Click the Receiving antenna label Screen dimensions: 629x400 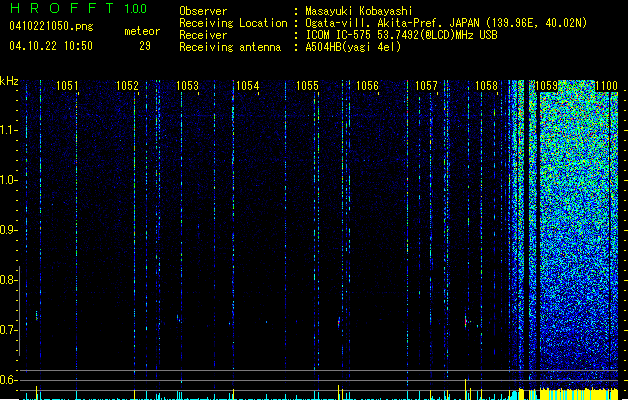230,47
